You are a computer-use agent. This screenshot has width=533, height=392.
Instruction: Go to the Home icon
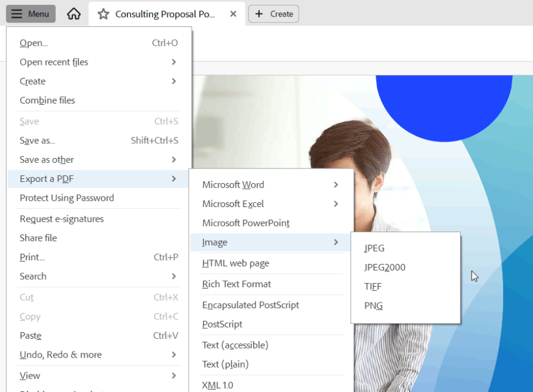[74, 14]
